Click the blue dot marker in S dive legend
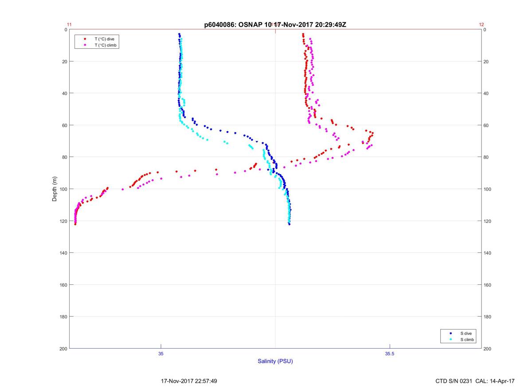The height and width of the screenshot is (392, 532). pyautogui.click(x=450, y=333)
